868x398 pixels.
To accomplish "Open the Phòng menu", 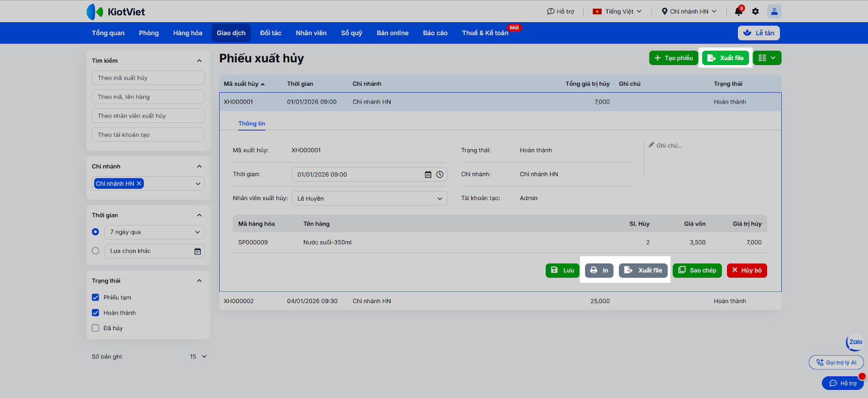I will point(149,33).
